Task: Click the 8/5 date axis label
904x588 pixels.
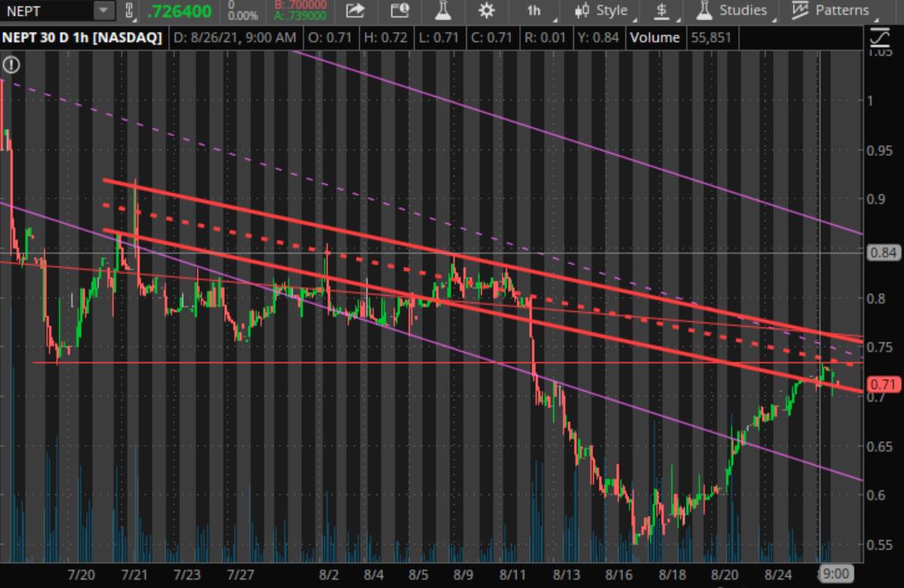Action: click(x=419, y=575)
